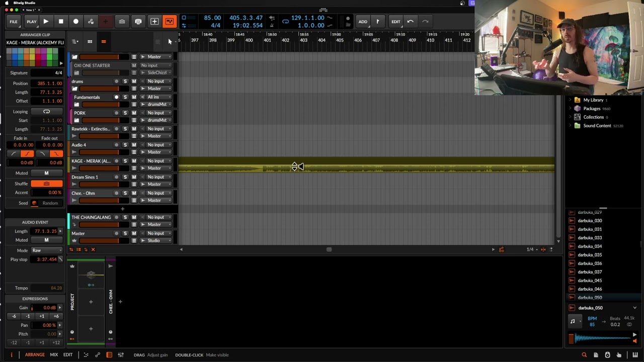Open the Master output 'Studio' dropdown
This screenshot has width=644, height=362.
coord(156,241)
